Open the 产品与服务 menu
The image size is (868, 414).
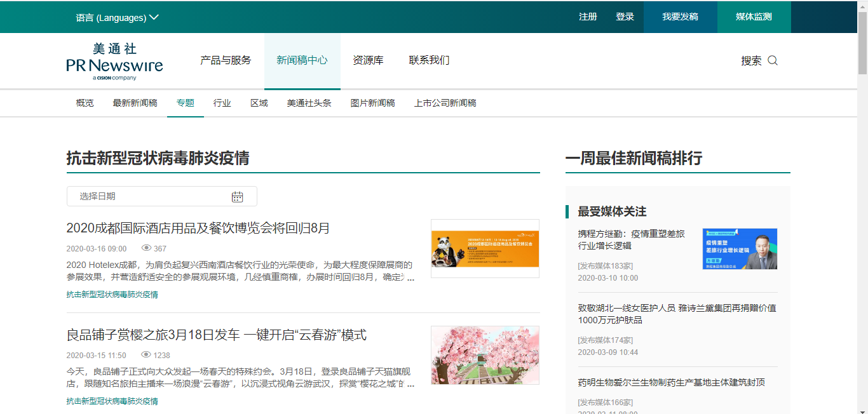(x=226, y=60)
